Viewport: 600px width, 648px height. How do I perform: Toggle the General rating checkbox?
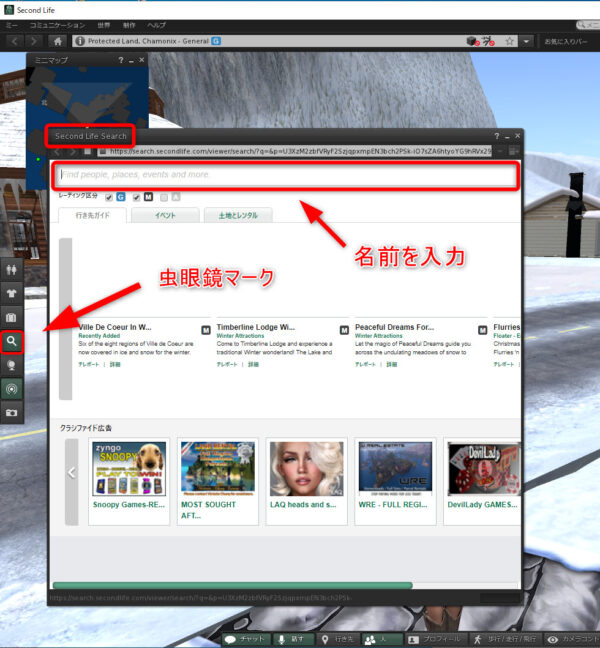coord(109,197)
